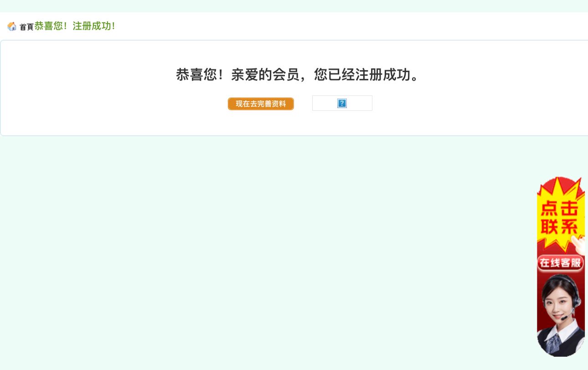Click the house icon in the breadcrumb
588x370 pixels.
point(12,26)
